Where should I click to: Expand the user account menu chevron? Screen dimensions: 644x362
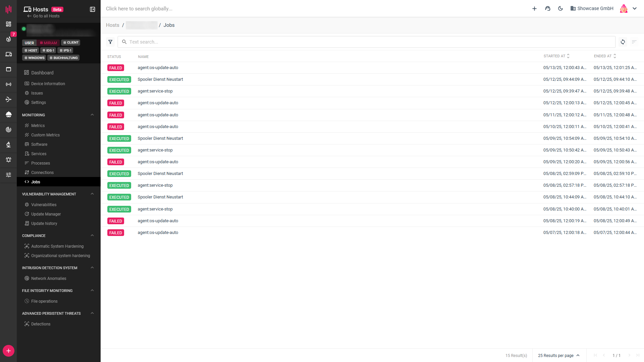tap(635, 9)
